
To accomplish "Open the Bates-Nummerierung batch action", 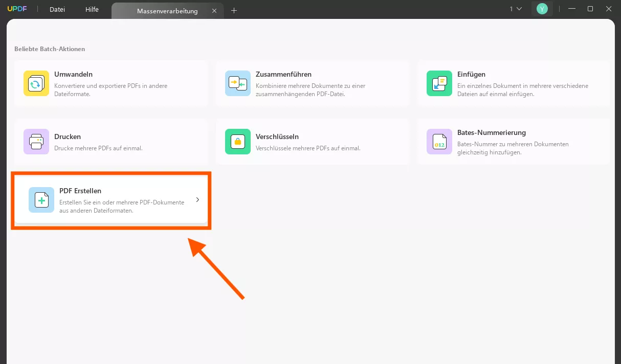I will (x=514, y=142).
